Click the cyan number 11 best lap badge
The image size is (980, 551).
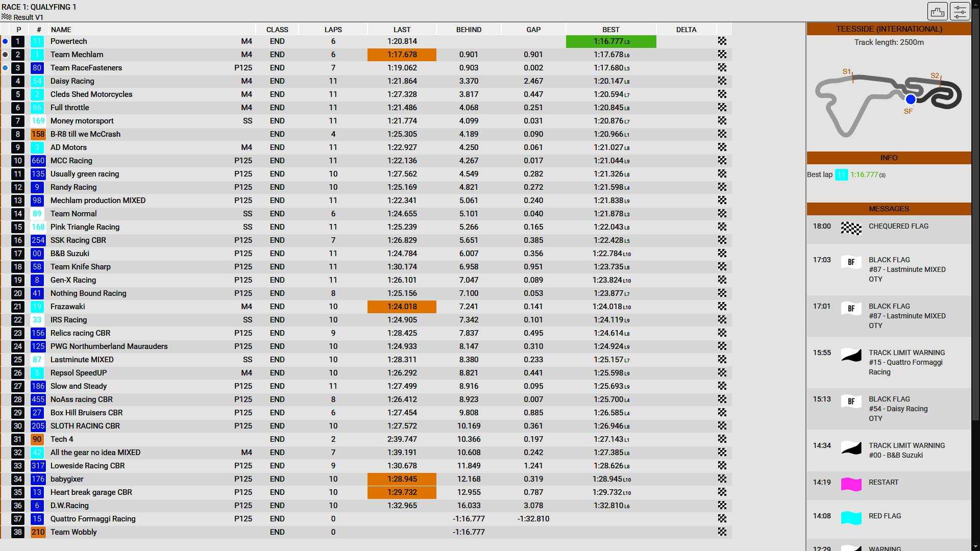click(841, 175)
